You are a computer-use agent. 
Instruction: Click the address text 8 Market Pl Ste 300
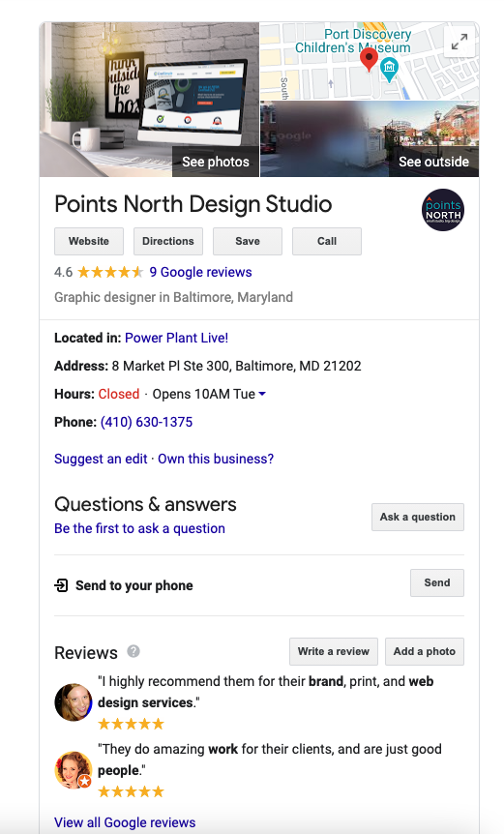click(237, 366)
